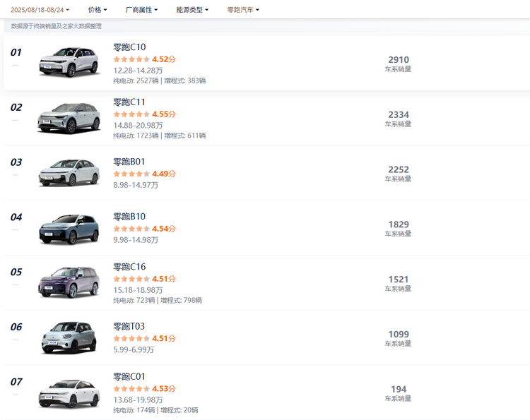Select the 零跑B01 car picture

click(69, 172)
